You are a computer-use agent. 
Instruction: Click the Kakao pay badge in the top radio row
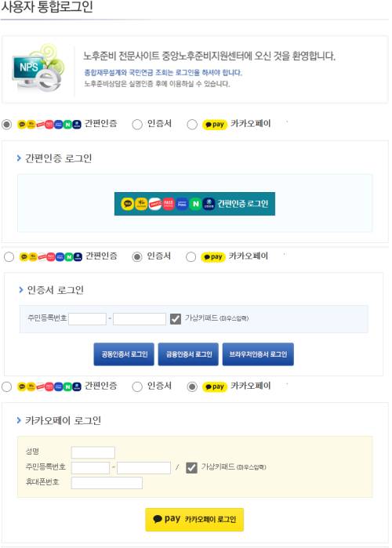tap(215, 124)
